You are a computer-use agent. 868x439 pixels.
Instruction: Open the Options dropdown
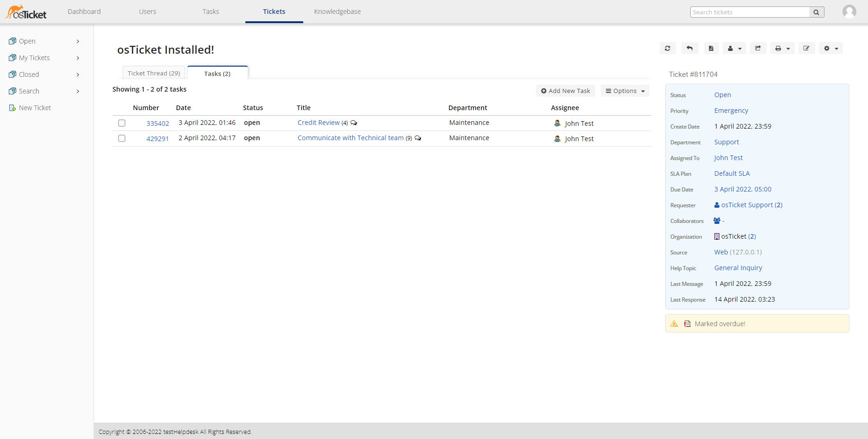(624, 91)
